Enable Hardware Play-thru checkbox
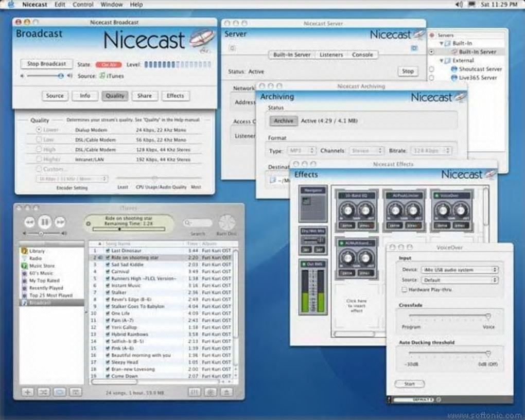 (405, 289)
